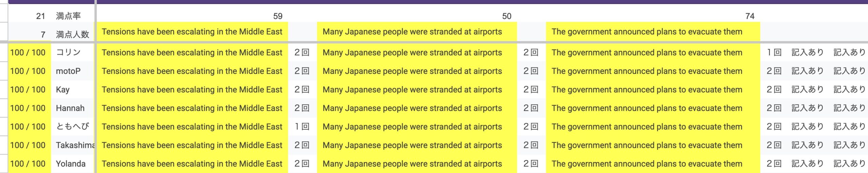This screenshot has height=173, width=868.
Task: Select the cell showing 50
Action: [507, 16]
